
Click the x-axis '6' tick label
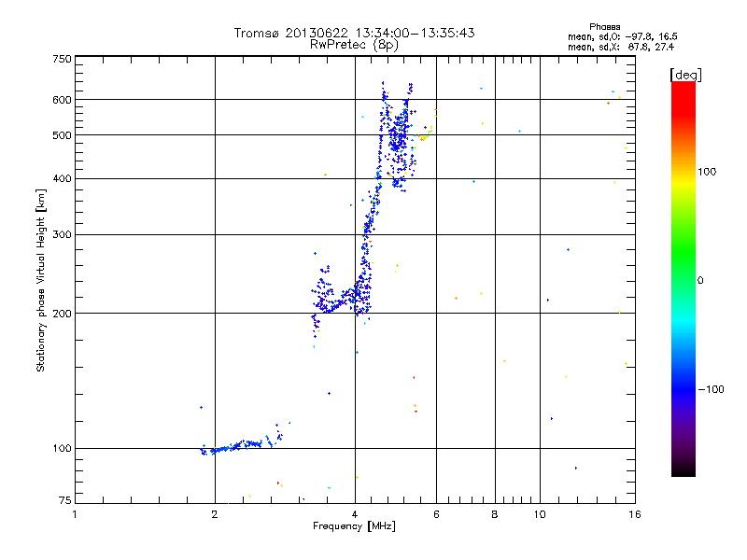coord(436,514)
